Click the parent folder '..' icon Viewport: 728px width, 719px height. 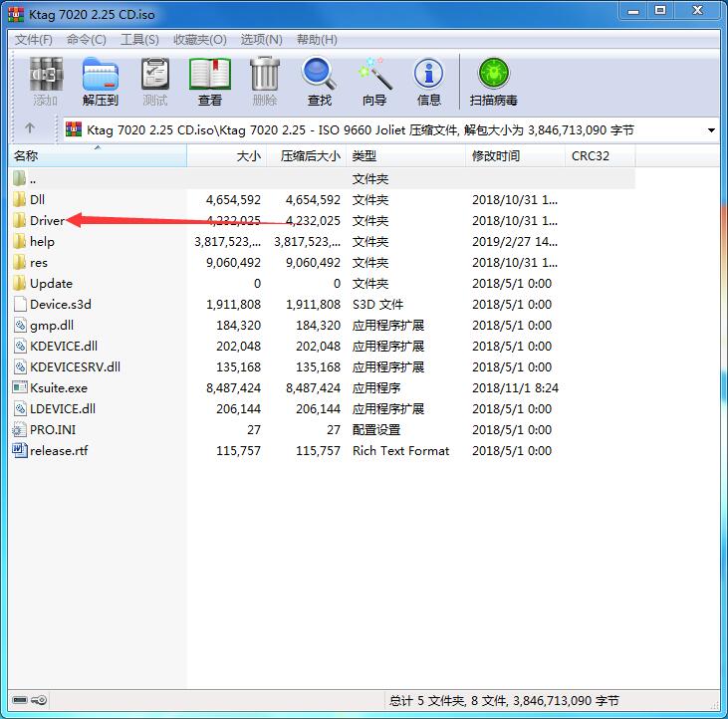click(19, 178)
